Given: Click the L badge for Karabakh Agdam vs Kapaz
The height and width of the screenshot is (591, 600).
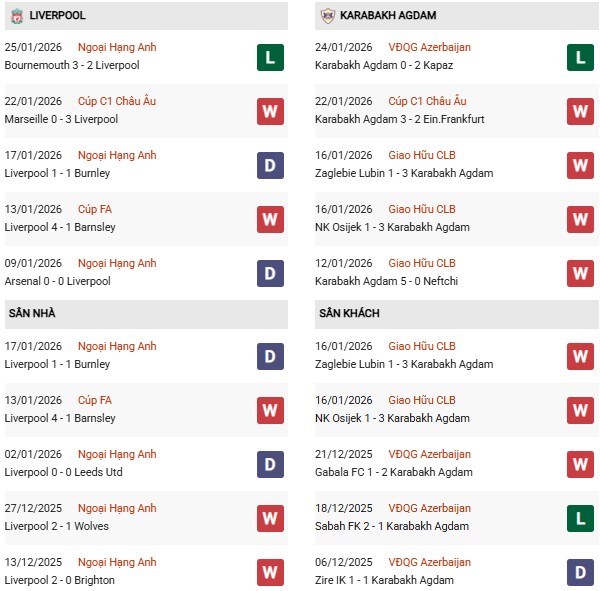Looking at the screenshot, I should 580,57.
